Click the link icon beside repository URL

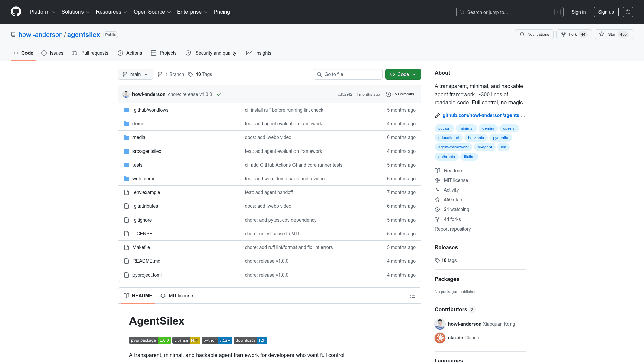(437, 116)
